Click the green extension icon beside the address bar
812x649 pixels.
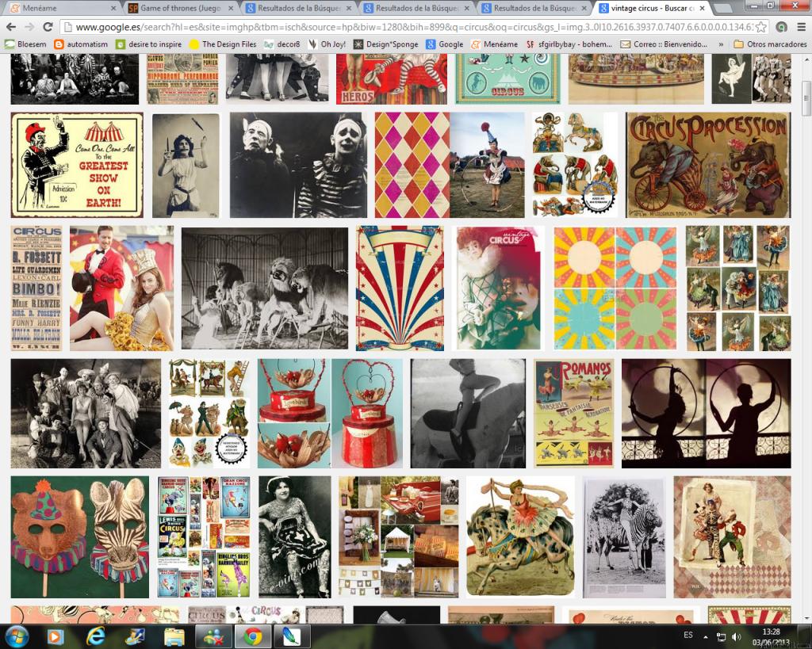[782, 27]
